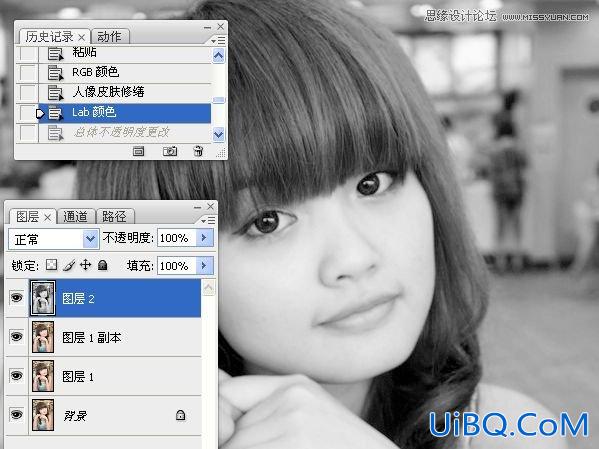The image size is (599, 449).
Task: Select the 图层 1 layer name
Action: (78, 377)
